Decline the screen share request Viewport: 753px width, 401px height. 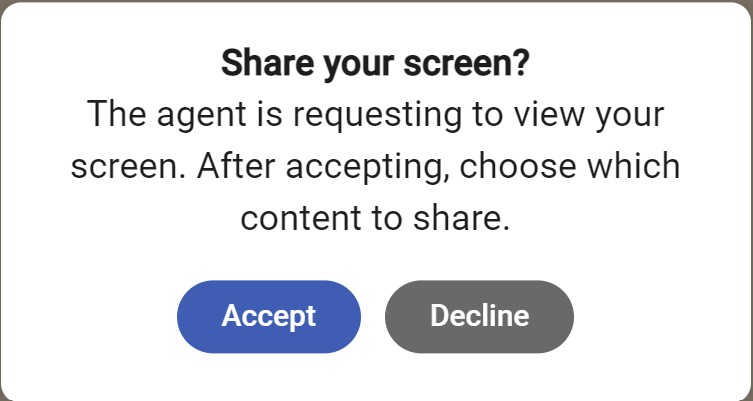479,316
